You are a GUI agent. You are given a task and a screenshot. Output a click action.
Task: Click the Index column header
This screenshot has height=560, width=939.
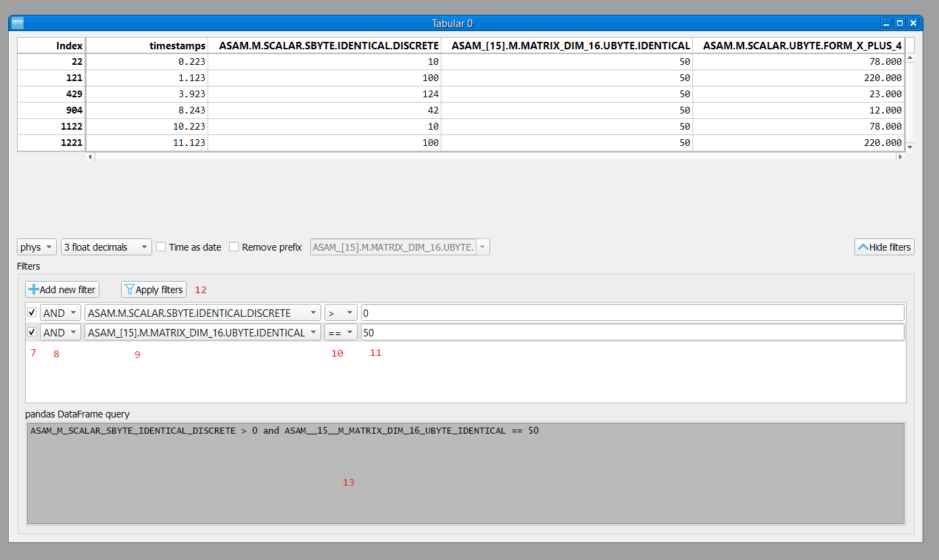[x=51, y=45]
